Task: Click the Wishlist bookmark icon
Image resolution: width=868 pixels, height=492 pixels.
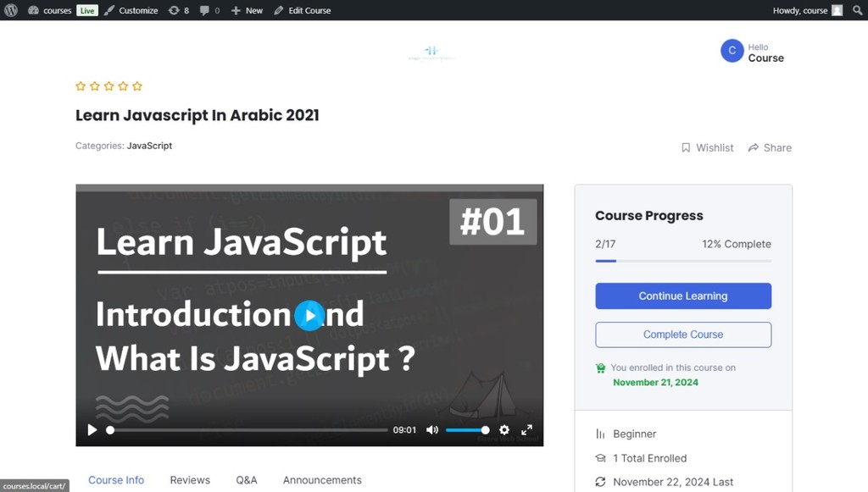Action: tap(686, 147)
